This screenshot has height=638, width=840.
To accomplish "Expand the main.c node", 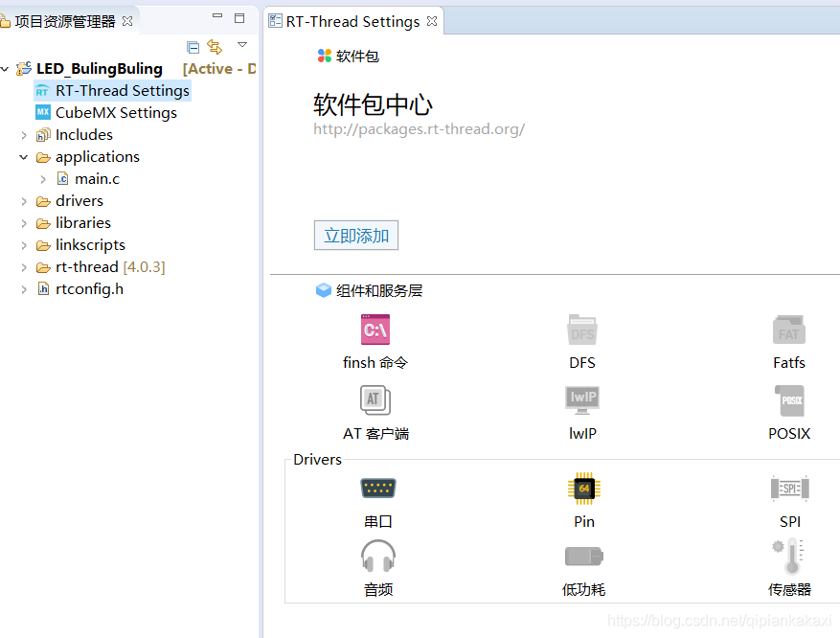I will (x=43, y=179).
